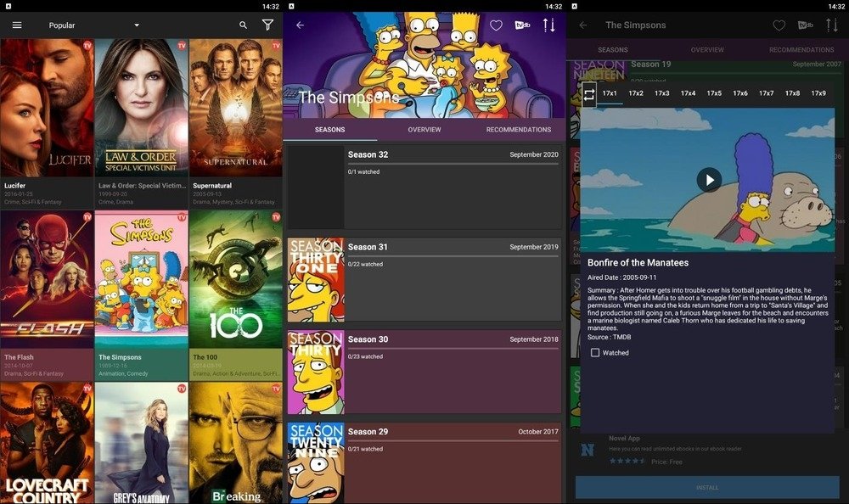Click the "0/22 watched" text
The width and height of the screenshot is (849, 504).
click(365, 264)
